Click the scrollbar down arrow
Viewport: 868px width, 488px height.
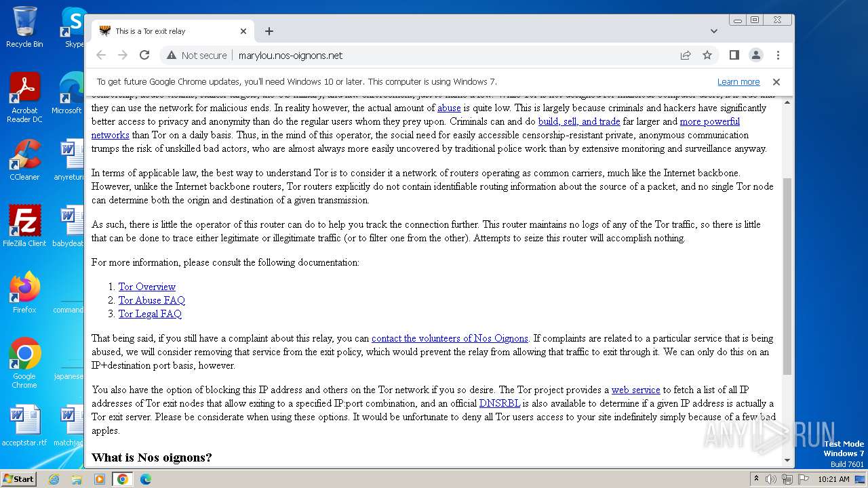(x=787, y=460)
